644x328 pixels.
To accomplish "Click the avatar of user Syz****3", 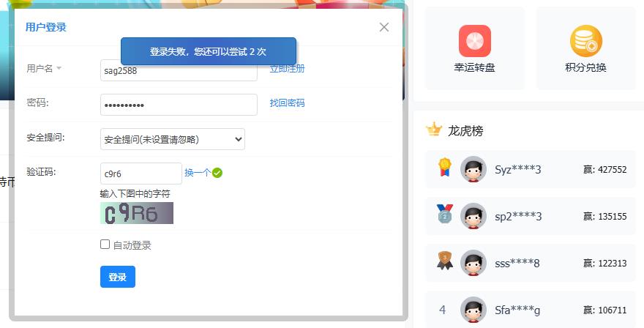I will pos(473,169).
